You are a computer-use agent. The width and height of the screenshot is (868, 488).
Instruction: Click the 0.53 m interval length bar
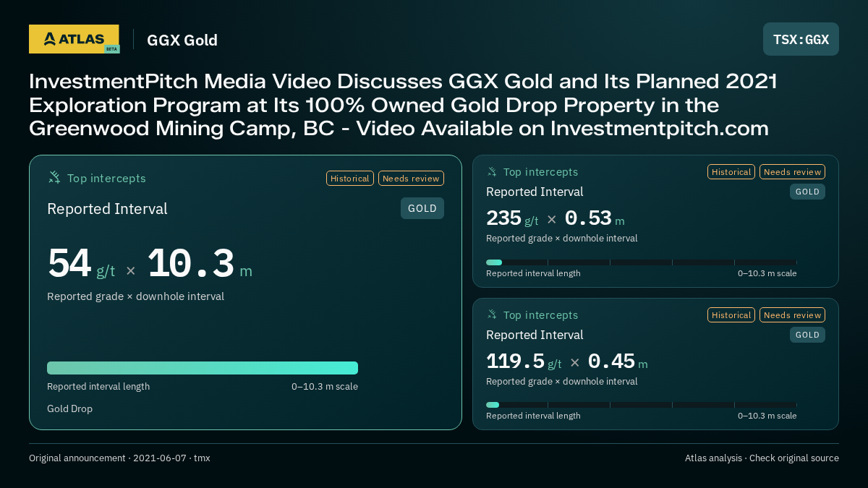click(x=642, y=262)
